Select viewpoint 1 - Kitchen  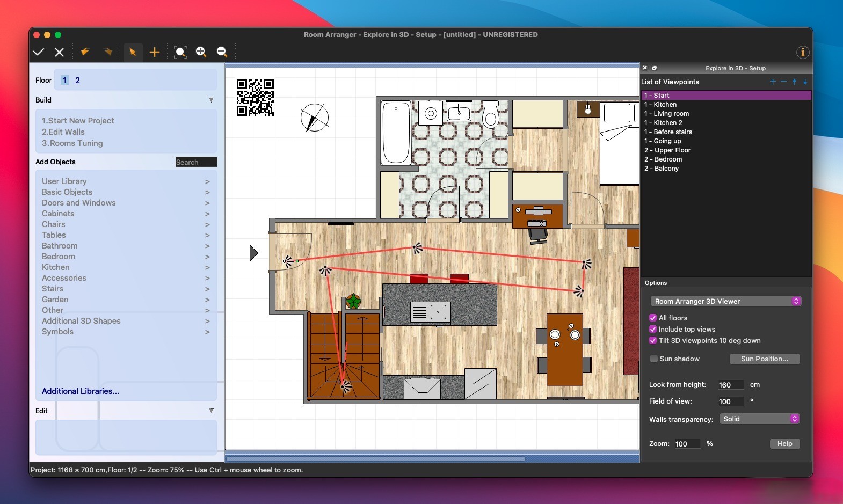point(726,105)
